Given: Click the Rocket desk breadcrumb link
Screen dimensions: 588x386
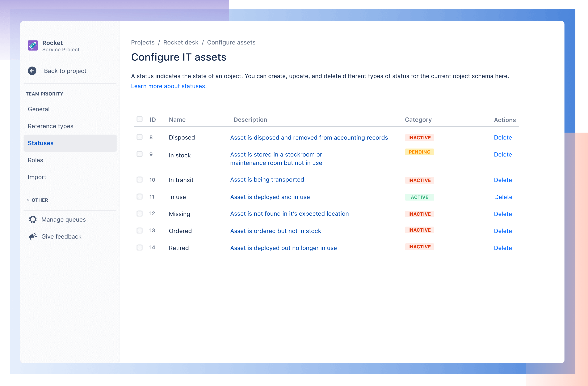Looking at the screenshot, I should tap(181, 42).
